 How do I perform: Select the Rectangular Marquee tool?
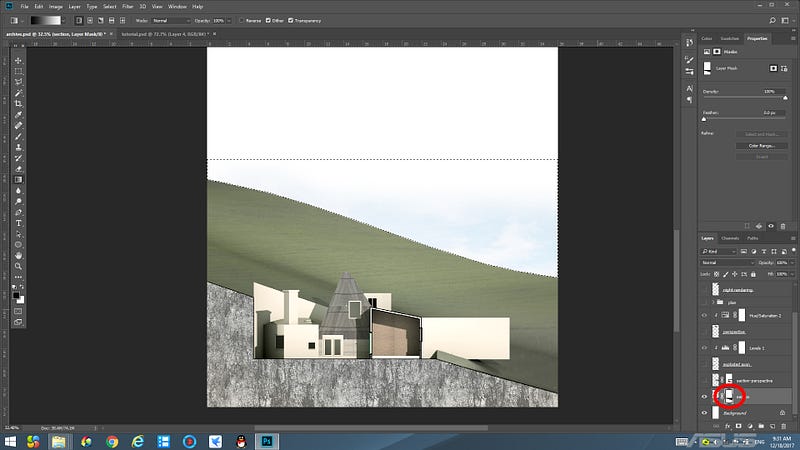18,71
